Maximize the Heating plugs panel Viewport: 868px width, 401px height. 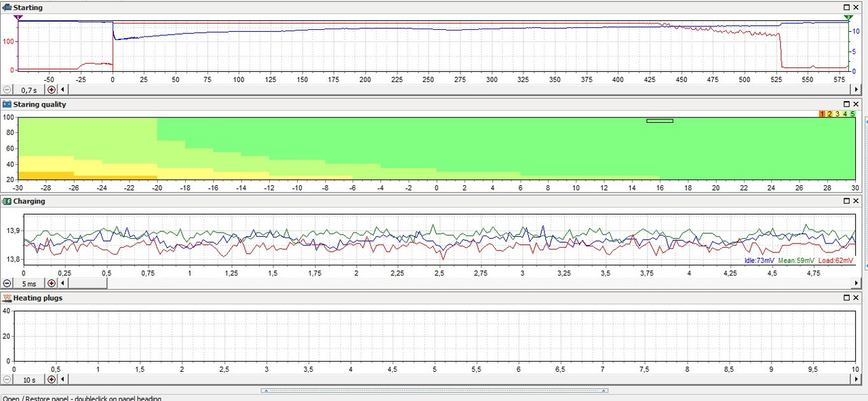tap(846, 298)
